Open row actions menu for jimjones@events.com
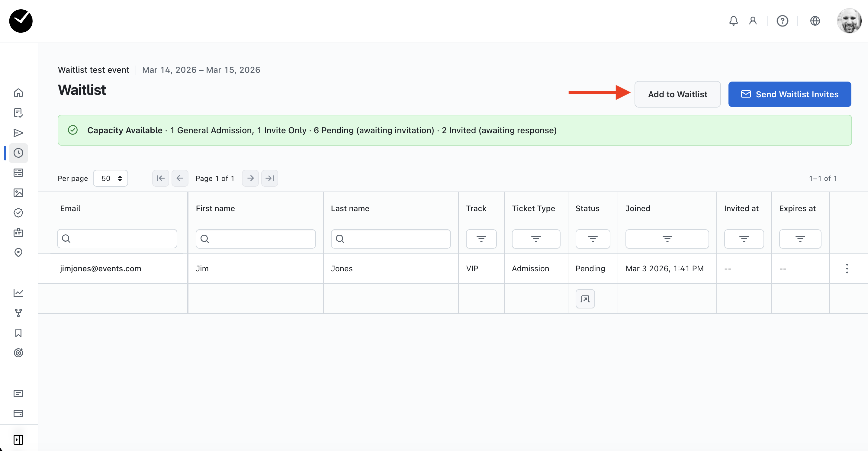 pos(847,269)
